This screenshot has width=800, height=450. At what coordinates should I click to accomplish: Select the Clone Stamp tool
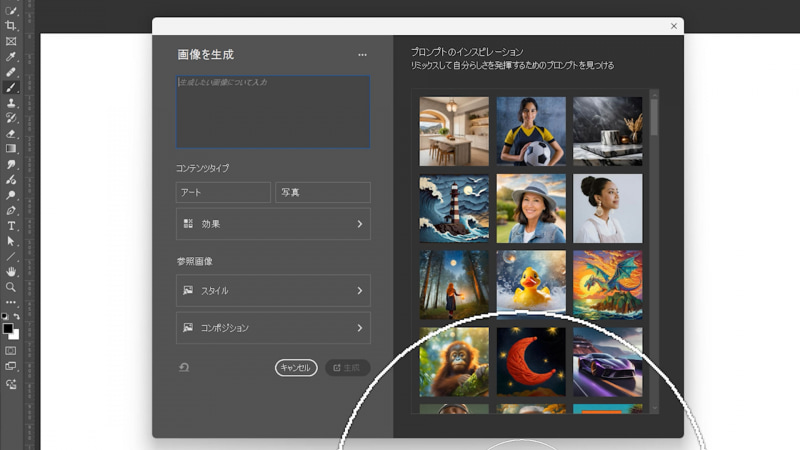tap(11, 103)
